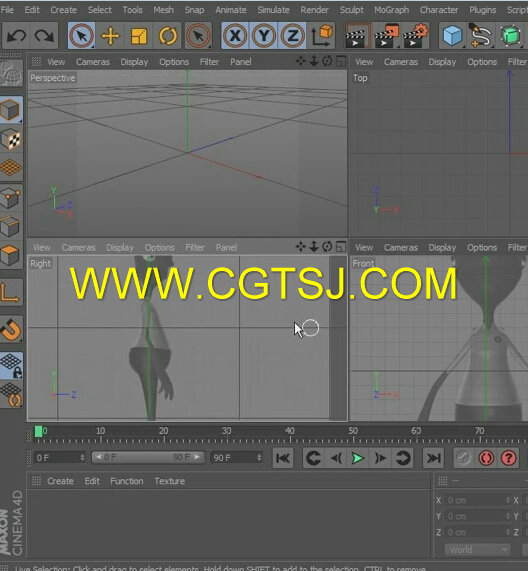Select the Scale tool

[139, 36]
